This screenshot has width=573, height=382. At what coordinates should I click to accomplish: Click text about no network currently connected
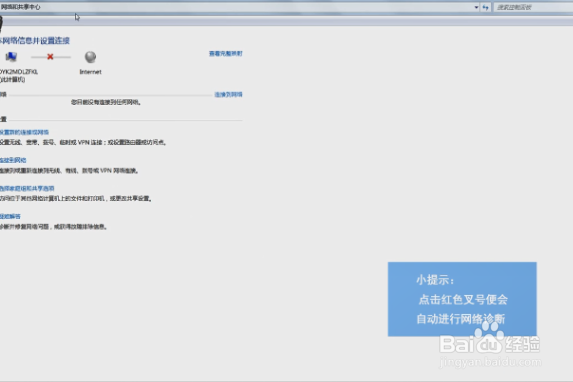tap(106, 102)
